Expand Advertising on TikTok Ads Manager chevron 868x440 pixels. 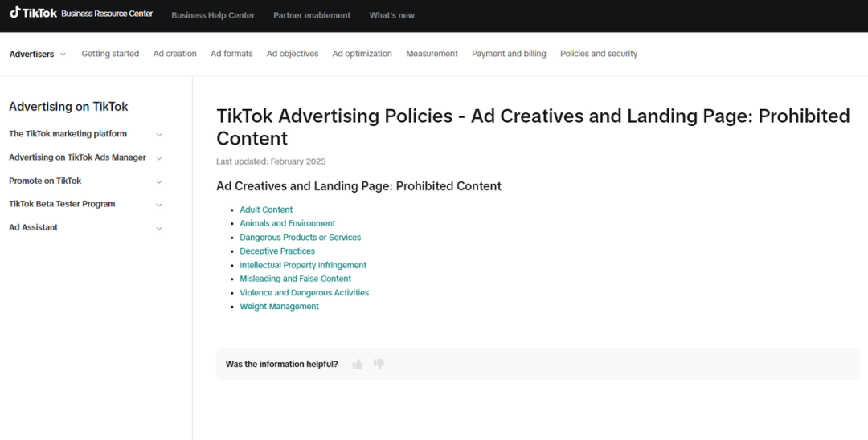pyautogui.click(x=159, y=158)
